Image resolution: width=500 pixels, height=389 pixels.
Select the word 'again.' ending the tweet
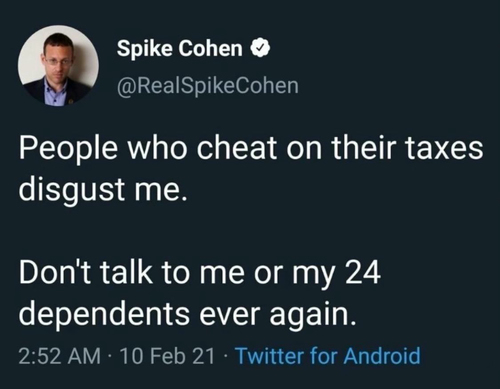coord(313,315)
